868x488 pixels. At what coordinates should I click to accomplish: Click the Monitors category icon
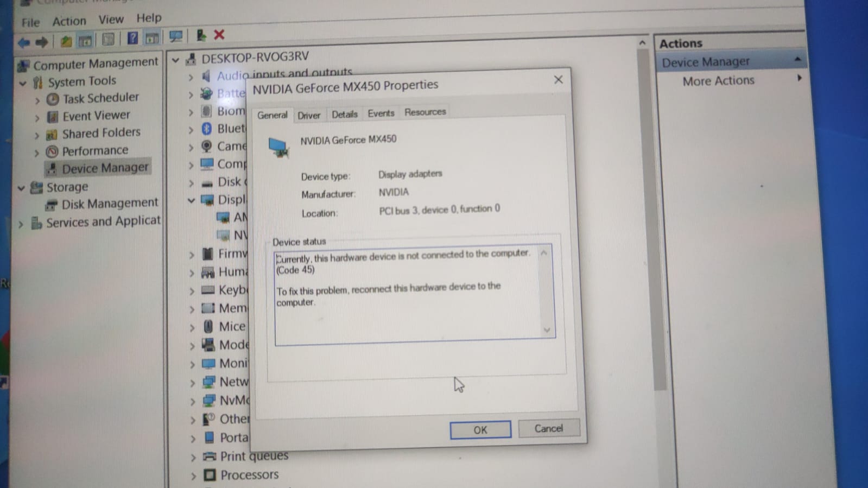[208, 364]
